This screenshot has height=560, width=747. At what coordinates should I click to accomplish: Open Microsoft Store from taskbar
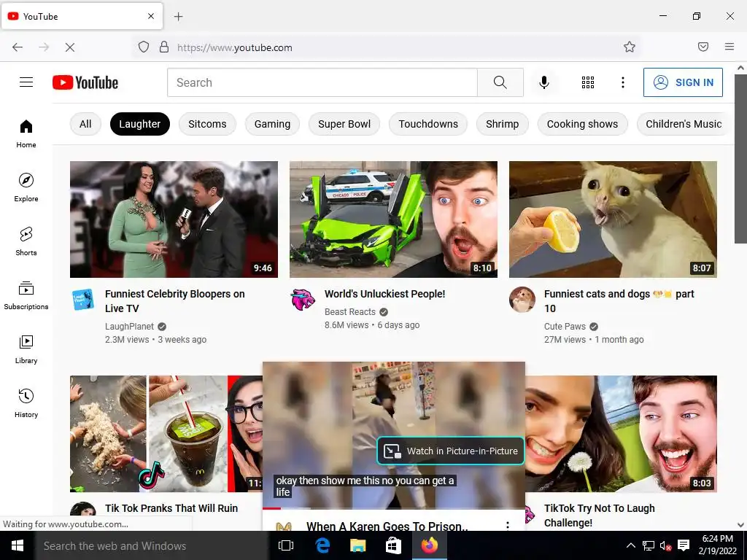coord(393,545)
